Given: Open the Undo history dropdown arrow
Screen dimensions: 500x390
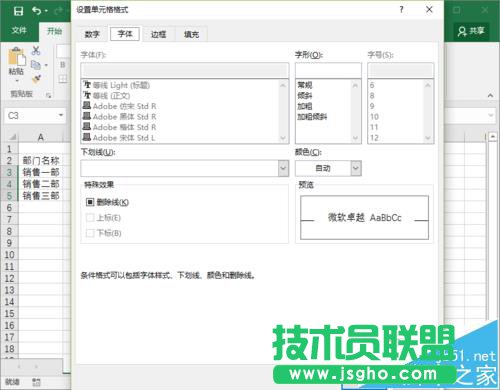Looking at the screenshot, I should coord(46,11).
